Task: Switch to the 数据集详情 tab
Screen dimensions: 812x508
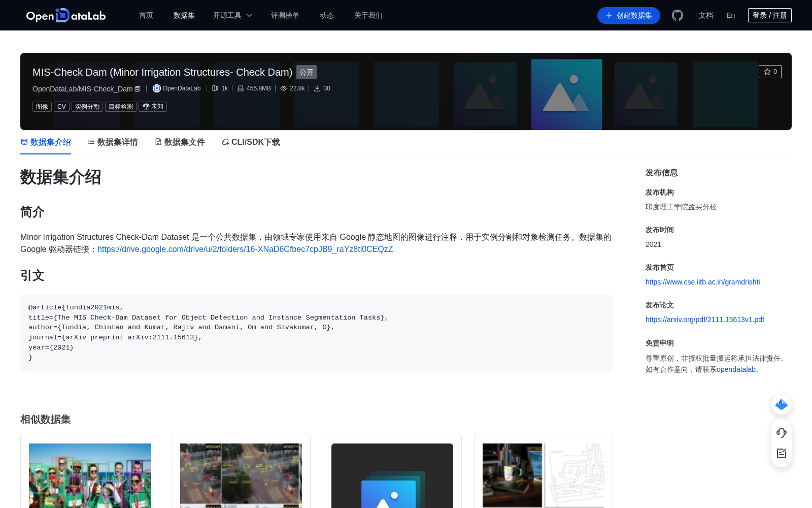Action: pos(113,142)
